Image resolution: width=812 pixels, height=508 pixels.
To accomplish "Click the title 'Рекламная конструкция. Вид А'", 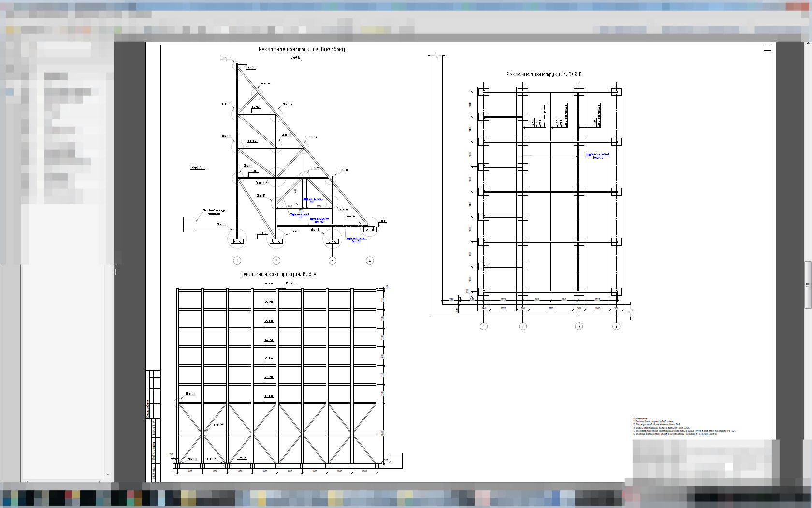I will coord(278,274).
